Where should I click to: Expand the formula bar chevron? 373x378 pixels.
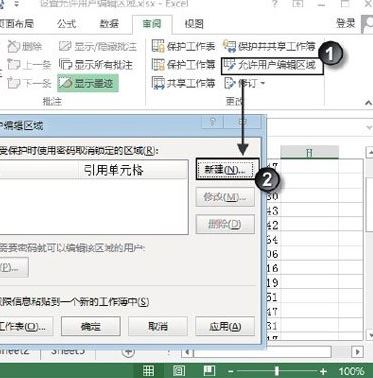pyautogui.click(x=369, y=128)
